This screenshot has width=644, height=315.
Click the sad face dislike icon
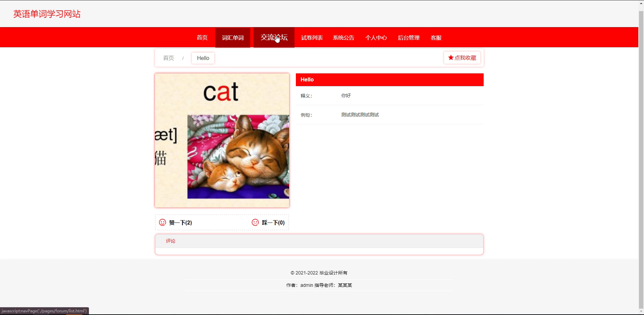[255, 223]
